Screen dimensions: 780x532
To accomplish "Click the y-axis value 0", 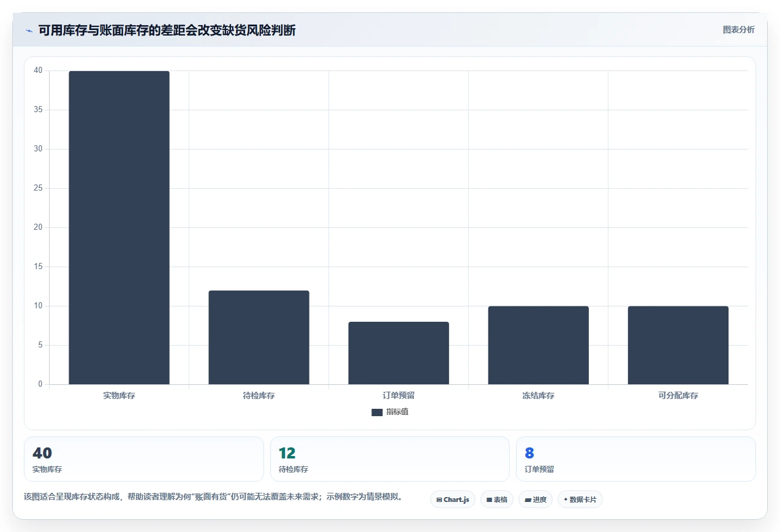I will coord(40,384).
